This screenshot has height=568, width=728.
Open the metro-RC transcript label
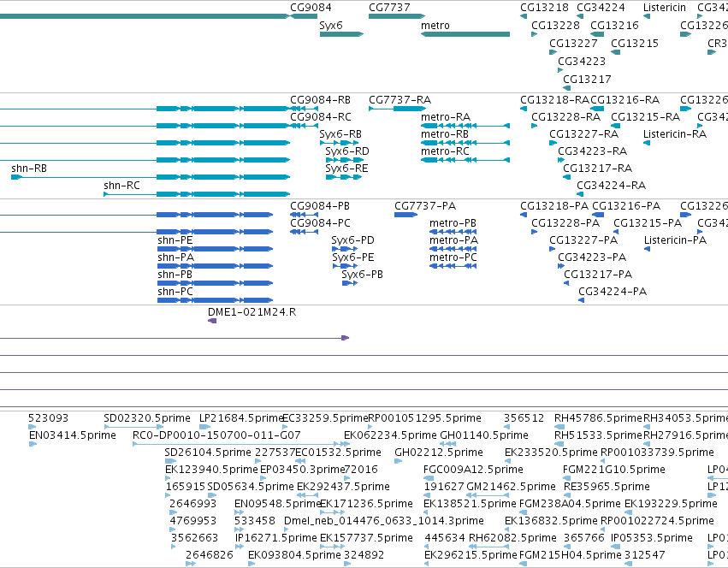pyautogui.click(x=445, y=151)
